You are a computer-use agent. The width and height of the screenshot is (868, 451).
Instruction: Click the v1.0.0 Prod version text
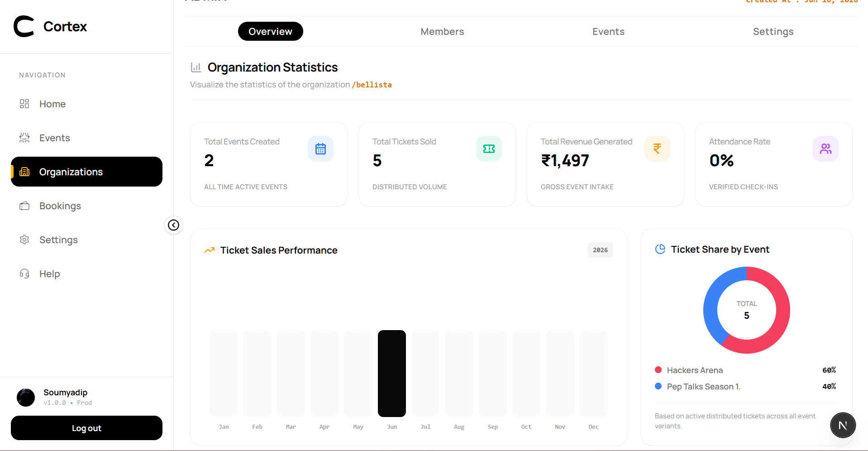pyautogui.click(x=67, y=403)
